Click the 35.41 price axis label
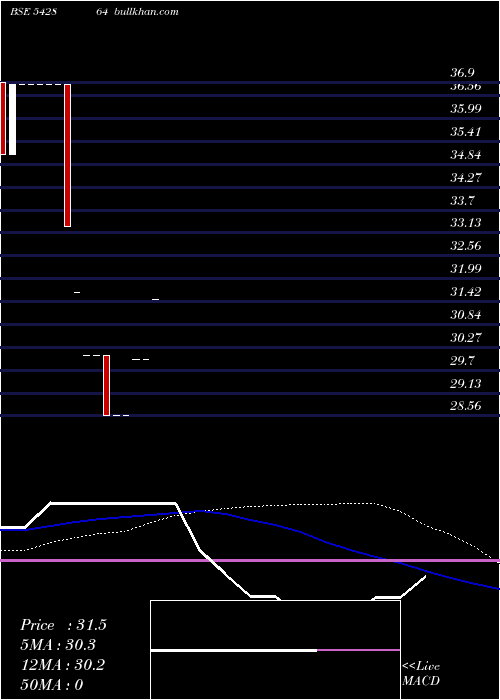 click(x=465, y=132)
